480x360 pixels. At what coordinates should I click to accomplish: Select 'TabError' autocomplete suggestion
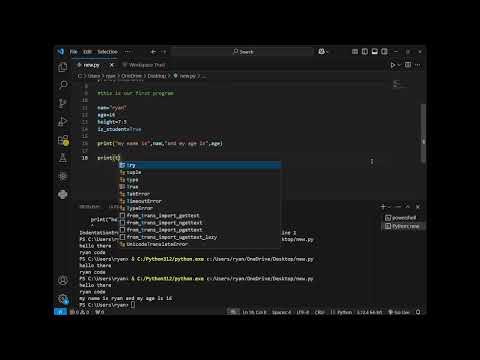pos(200,194)
